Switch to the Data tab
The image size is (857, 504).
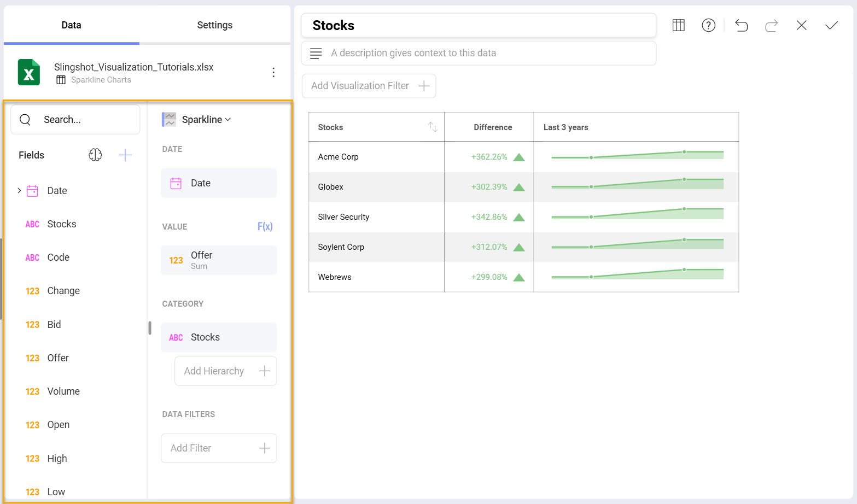[x=71, y=25]
